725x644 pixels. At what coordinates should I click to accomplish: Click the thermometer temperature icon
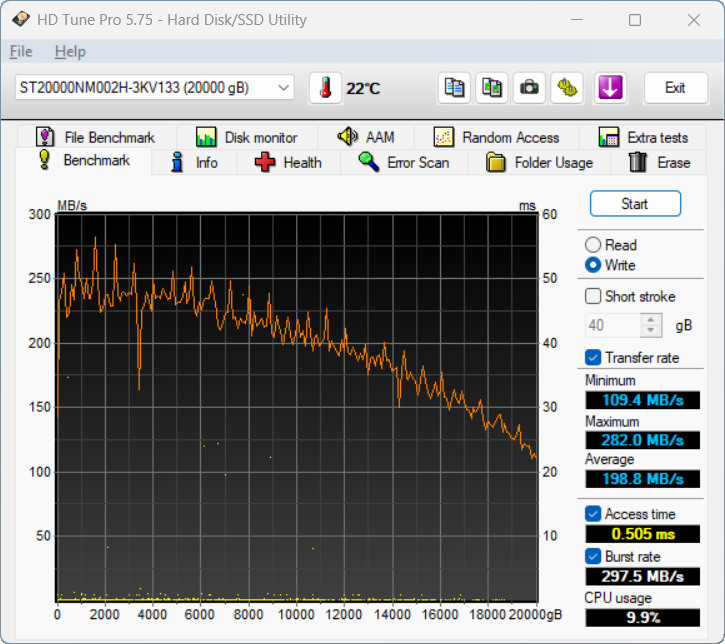(326, 87)
